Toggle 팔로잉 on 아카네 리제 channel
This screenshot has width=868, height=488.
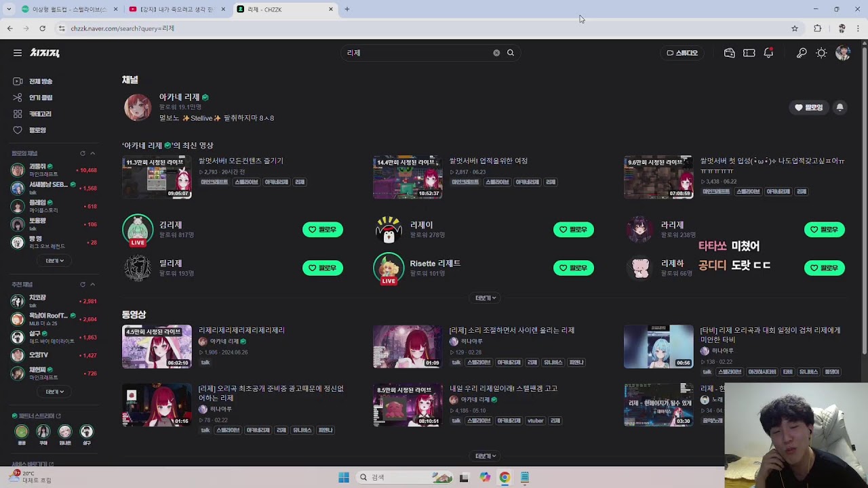809,107
